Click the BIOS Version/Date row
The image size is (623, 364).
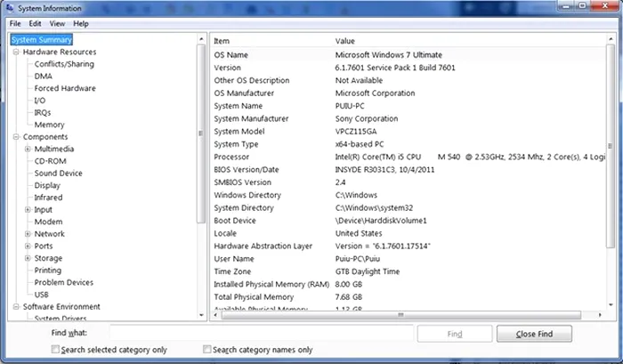pos(408,169)
